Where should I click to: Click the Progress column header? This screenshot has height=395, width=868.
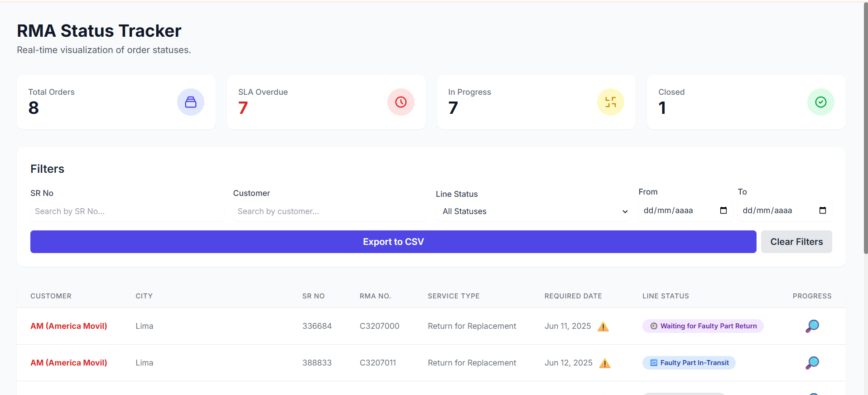pyautogui.click(x=812, y=296)
